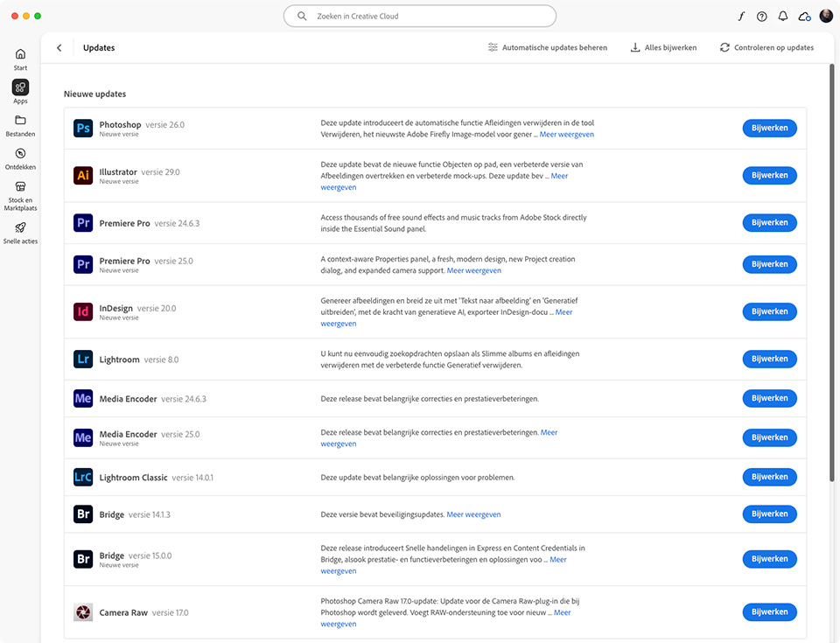
Task: Open Bestanden folder icon in sidebar
Action: (x=20, y=120)
